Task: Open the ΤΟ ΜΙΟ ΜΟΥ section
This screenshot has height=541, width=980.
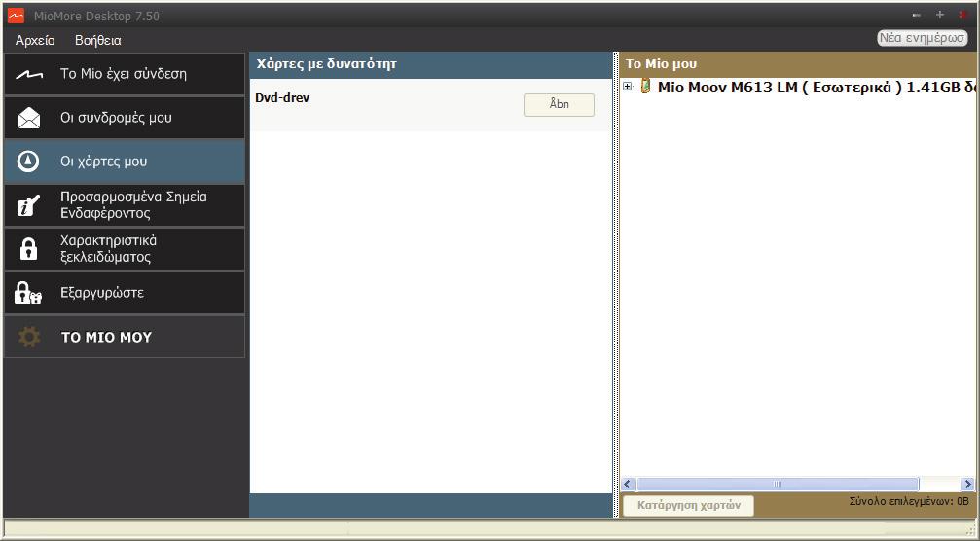Action: point(125,337)
